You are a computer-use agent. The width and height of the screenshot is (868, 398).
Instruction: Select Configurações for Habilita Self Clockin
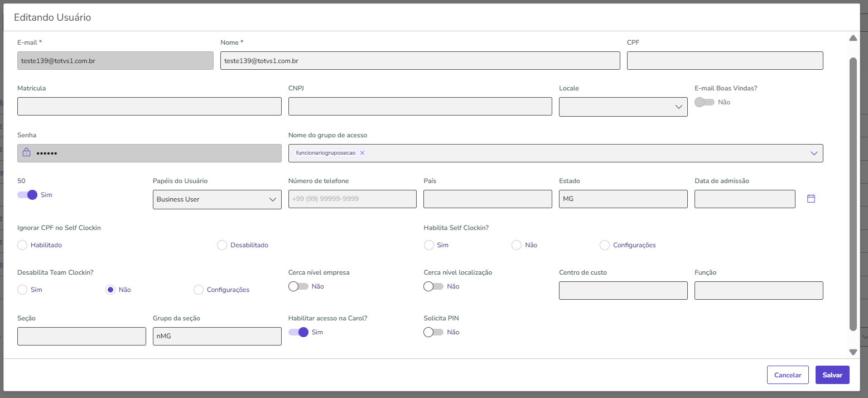(x=604, y=245)
